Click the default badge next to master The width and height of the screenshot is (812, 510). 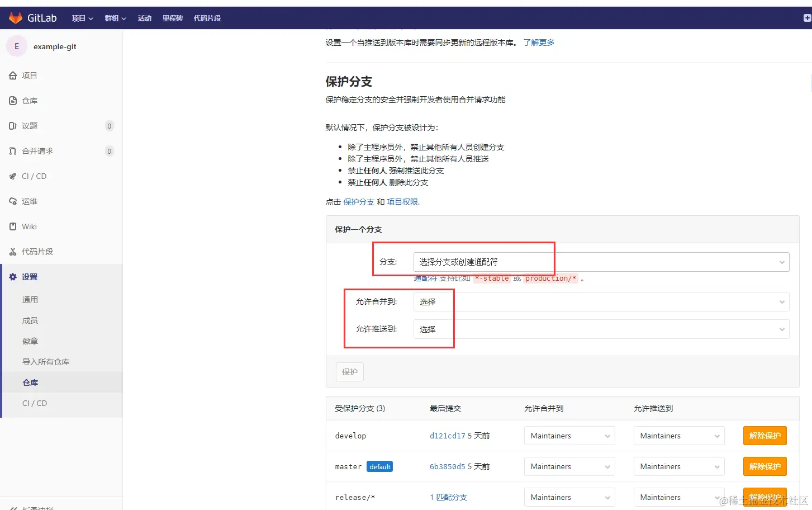(x=380, y=466)
